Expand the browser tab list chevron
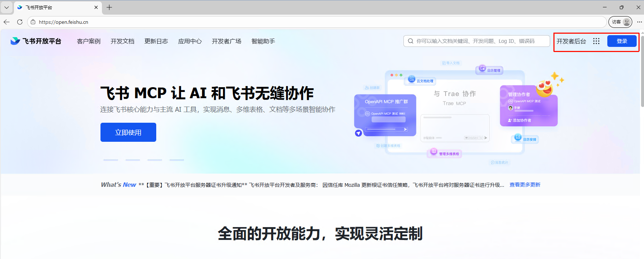This screenshot has width=644, height=259. point(7,7)
